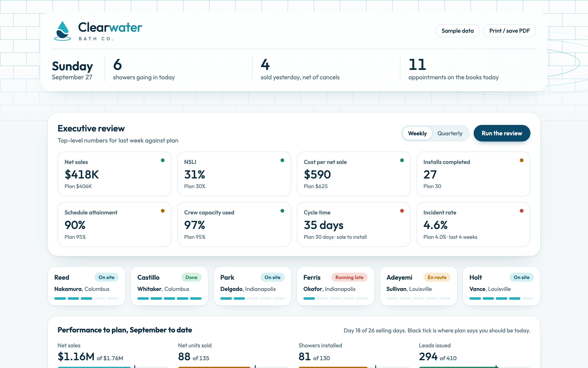The image size is (588, 368).
Task: Click 'Whitaker, Columbus' job text
Action: point(163,289)
